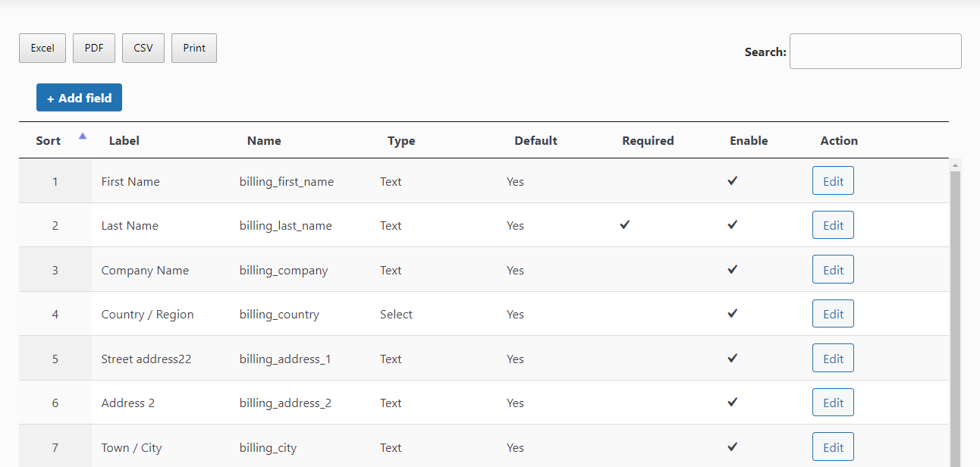
Task: Sort by the Name column header
Action: tap(264, 140)
